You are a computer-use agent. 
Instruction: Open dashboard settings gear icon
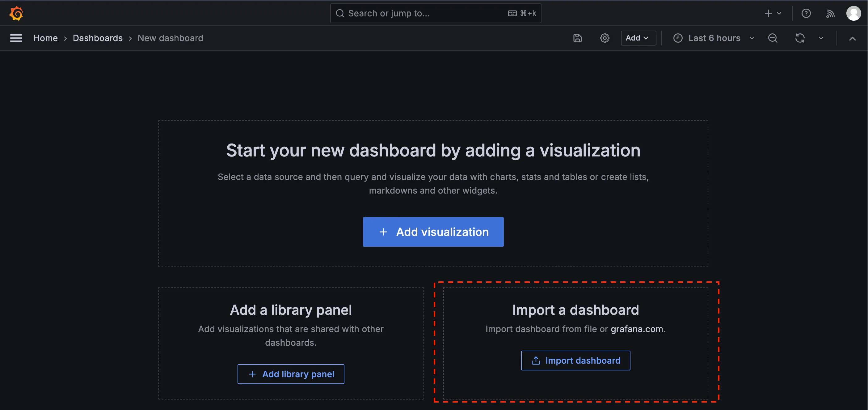point(605,38)
